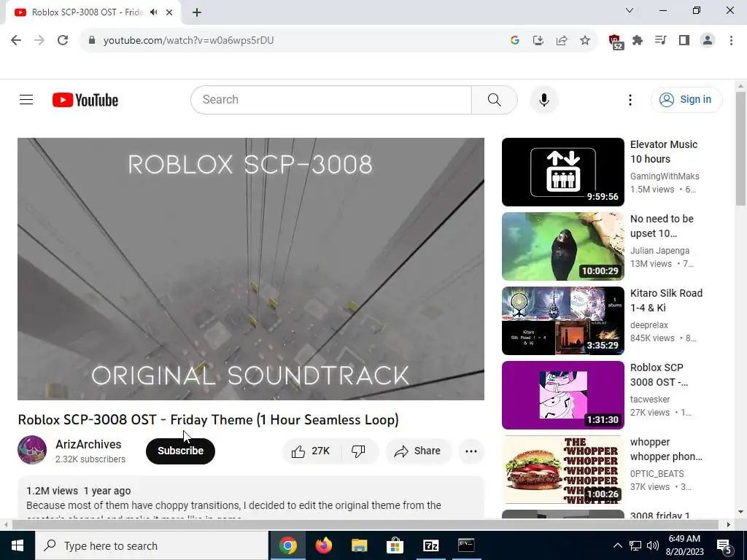
Task: Open volume control in system tray
Action: click(x=653, y=545)
